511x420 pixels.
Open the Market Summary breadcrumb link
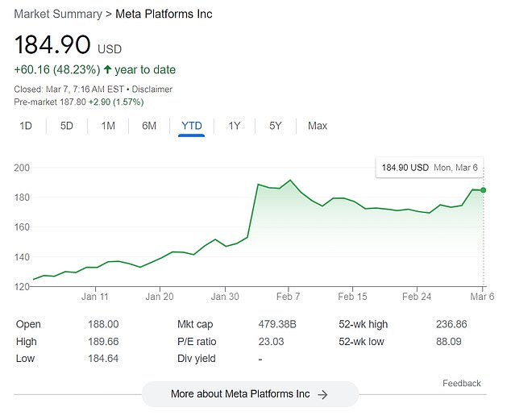coord(58,14)
